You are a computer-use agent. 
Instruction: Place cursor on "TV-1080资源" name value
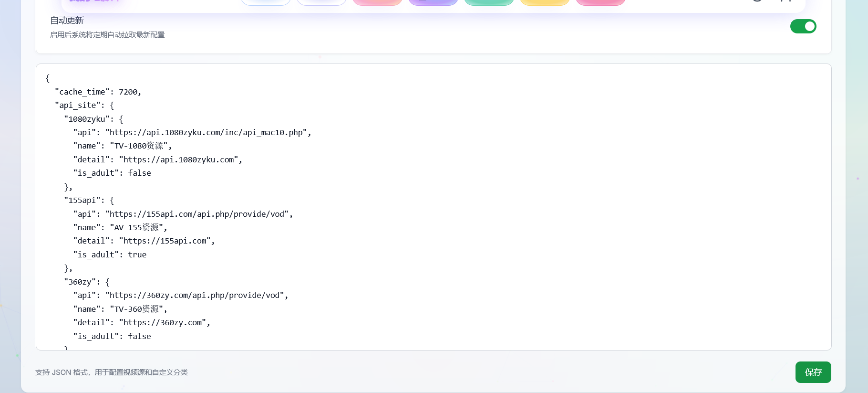point(140,146)
